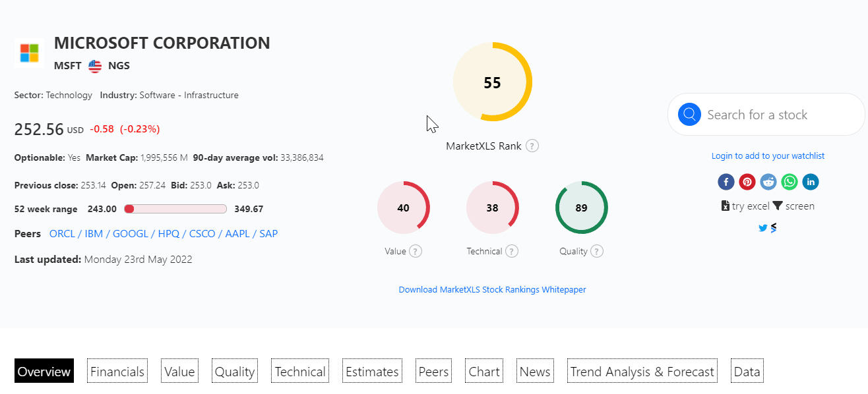This screenshot has width=868, height=394.
Task: Click the Reddit share icon
Action: pos(768,182)
